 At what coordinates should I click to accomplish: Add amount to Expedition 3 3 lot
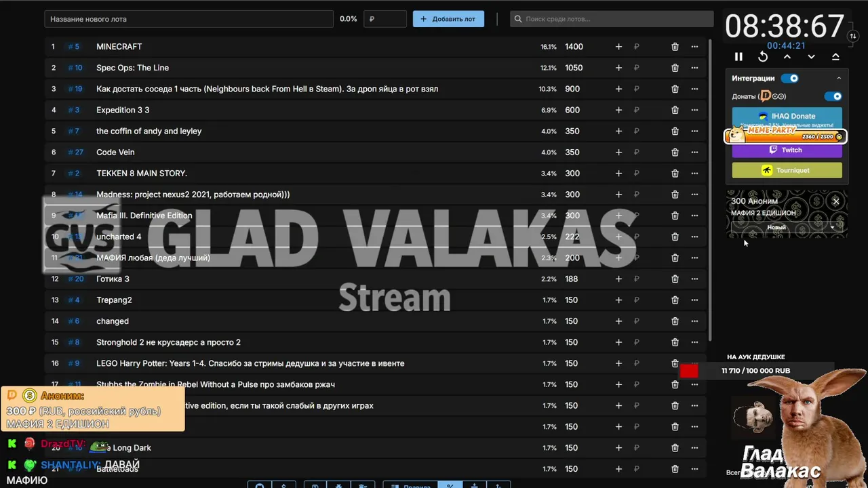(x=618, y=110)
